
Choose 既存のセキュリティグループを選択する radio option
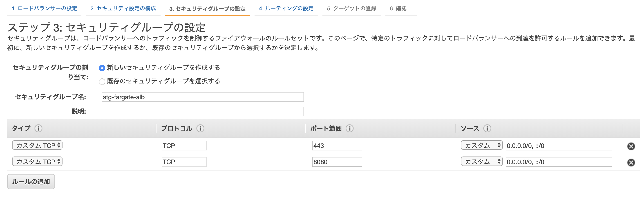pos(102,81)
